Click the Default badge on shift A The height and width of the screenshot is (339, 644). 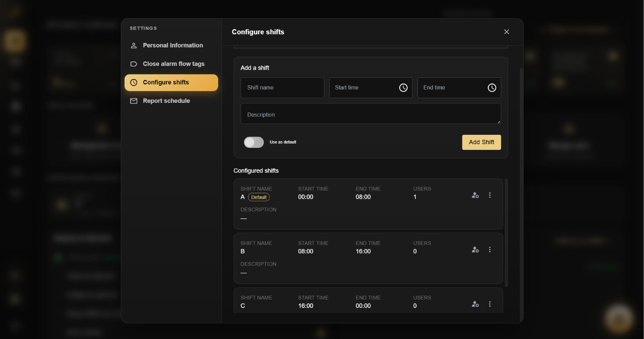(x=259, y=197)
